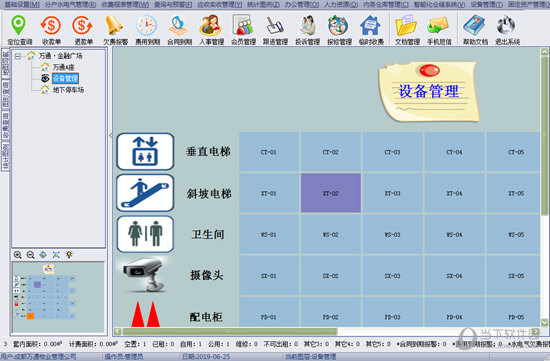Click the 帮助文档 help book icon
The width and height of the screenshot is (550, 361).
coord(475,29)
